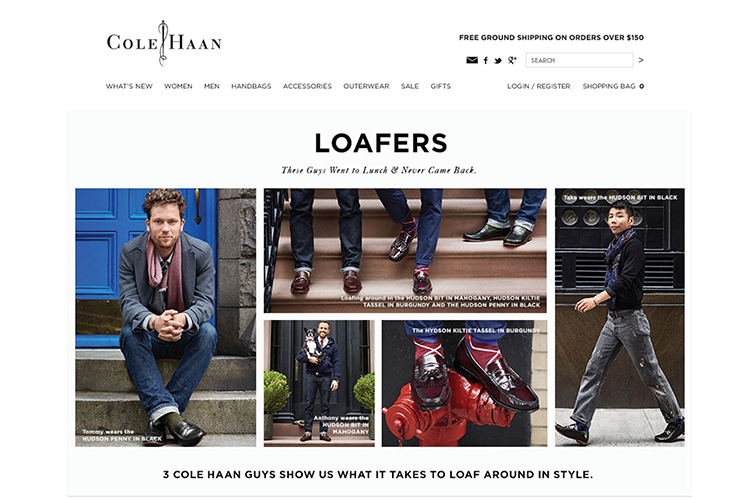Click the Cole Haan logo
Screen dimensions: 750x500
pos(164,43)
